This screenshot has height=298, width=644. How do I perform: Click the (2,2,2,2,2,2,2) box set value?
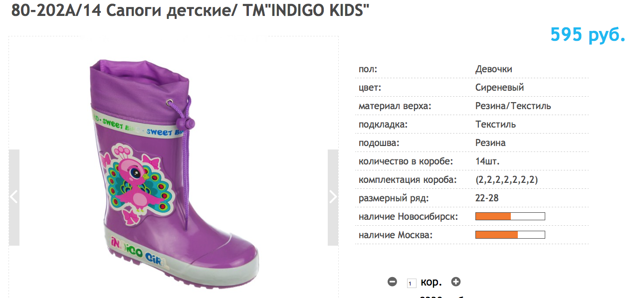coord(506,180)
